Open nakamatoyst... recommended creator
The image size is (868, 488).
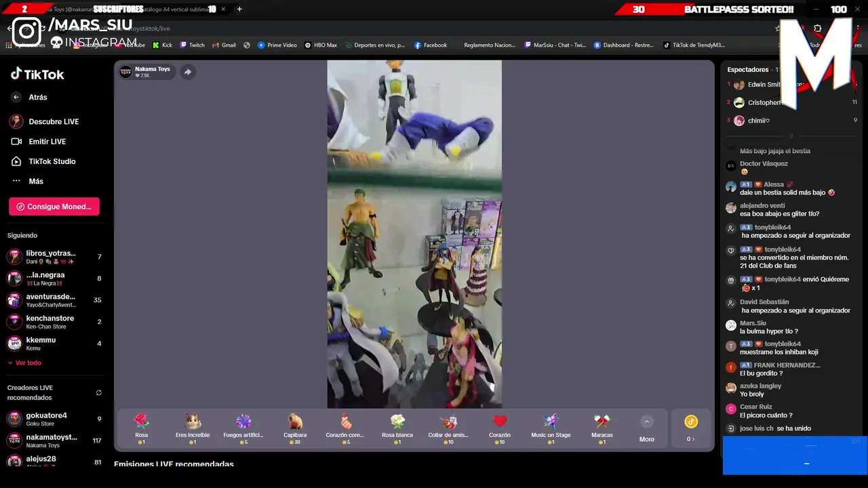pyautogui.click(x=54, y=441)
